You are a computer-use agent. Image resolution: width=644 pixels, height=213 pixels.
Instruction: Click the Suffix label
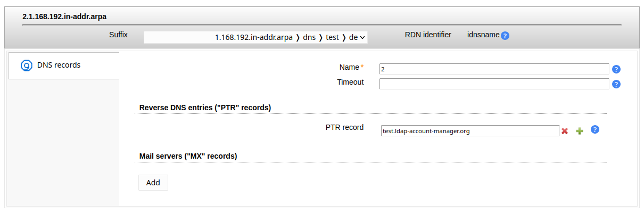coord(118,35)
